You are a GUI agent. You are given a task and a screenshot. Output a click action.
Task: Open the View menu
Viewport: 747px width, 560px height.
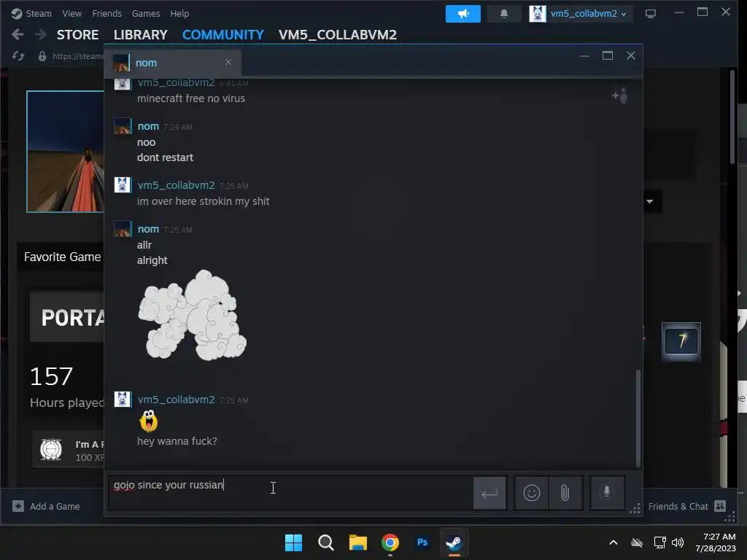(71, 13)
